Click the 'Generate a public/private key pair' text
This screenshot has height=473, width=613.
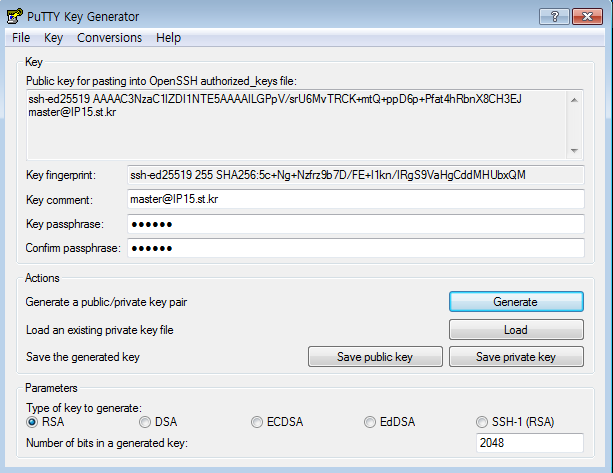click(106, 302)
